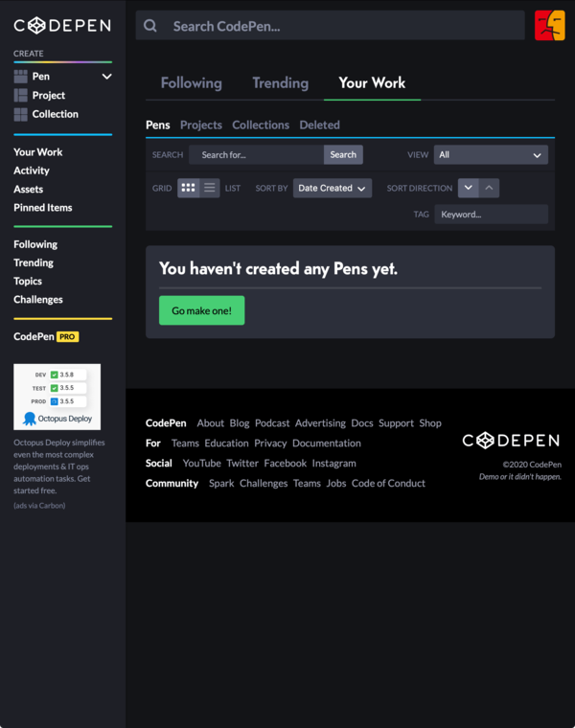Open Following in the sidebar
Screen dimensions: 575x728
[35, 244]
